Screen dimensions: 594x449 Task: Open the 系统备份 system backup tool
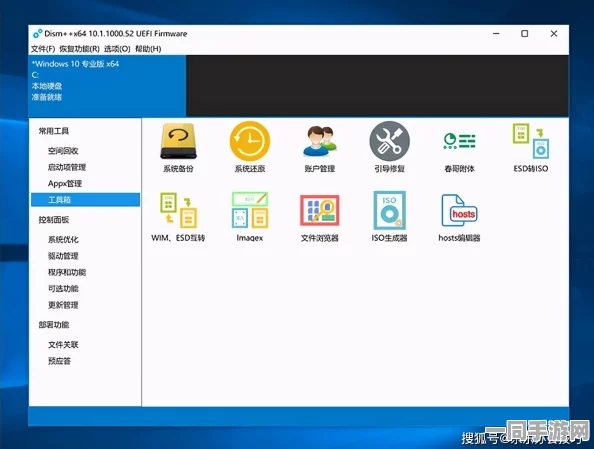[x=178, y=141]
